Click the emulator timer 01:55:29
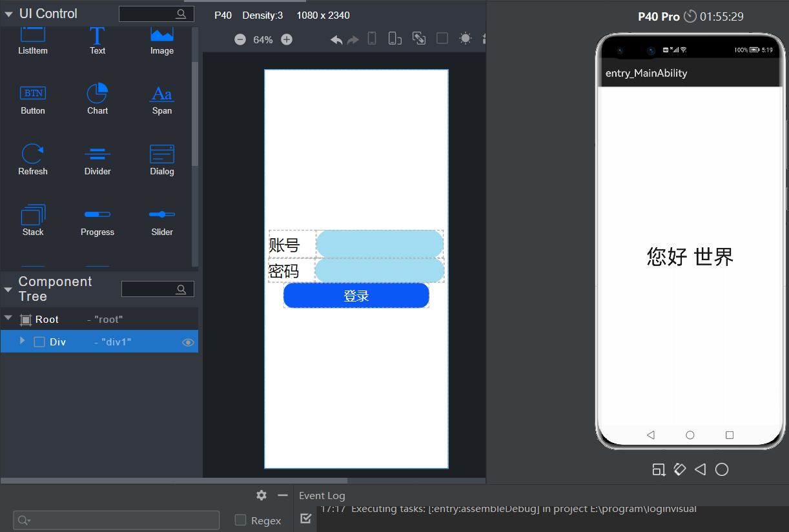Image resolution: width=789 pixels, height=532 pixels. pyautogui.click(x=722, y=17)
